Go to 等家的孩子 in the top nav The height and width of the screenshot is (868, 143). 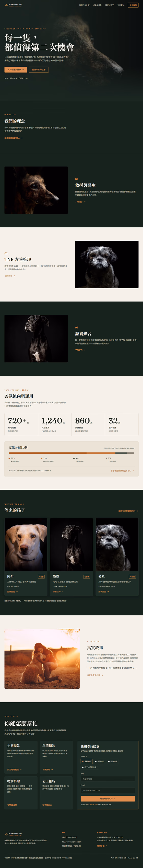pyautogui.click(x=110, y=5)
